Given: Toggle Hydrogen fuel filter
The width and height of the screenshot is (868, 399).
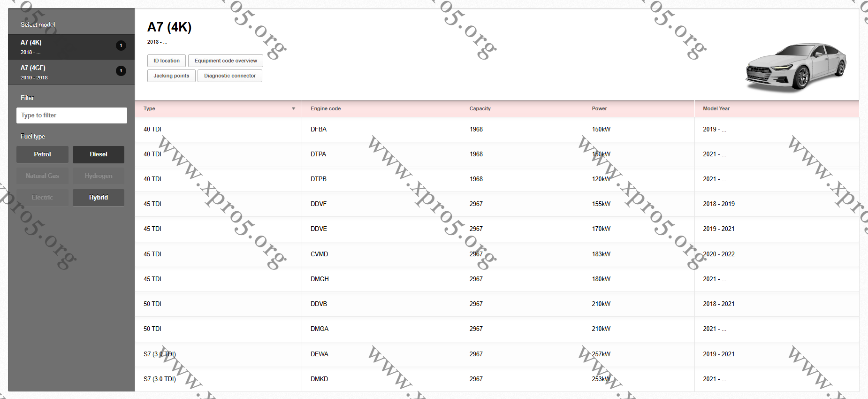Looking at the screenshot, I should click(99, 176).
